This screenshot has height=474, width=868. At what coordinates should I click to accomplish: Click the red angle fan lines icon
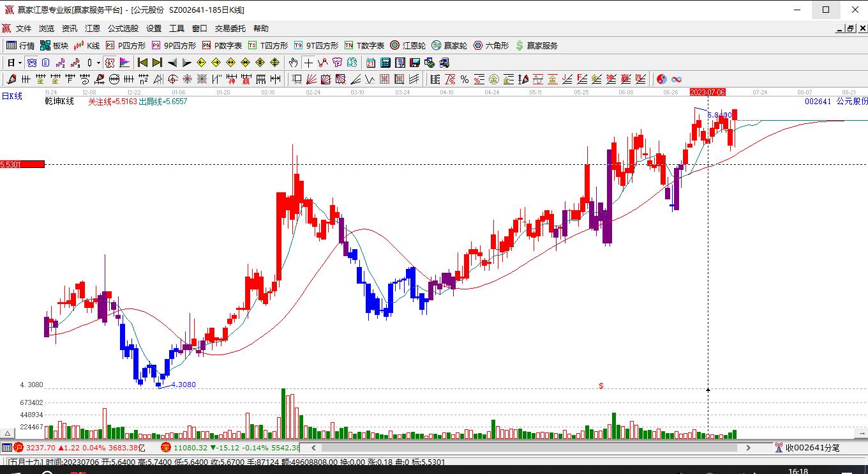(312, 79)
